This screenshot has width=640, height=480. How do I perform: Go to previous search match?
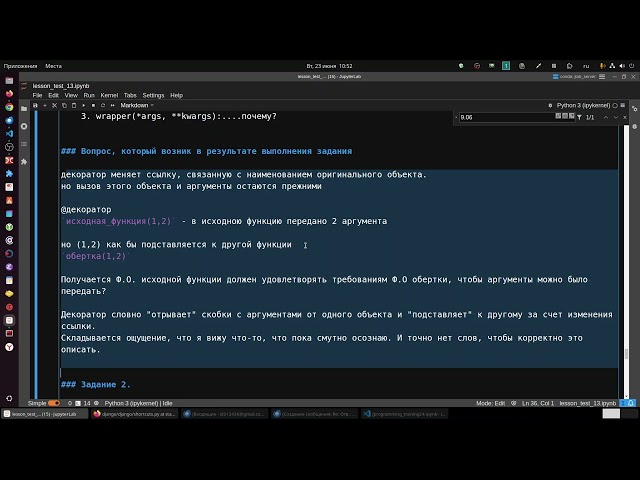[x=606, y=117]
